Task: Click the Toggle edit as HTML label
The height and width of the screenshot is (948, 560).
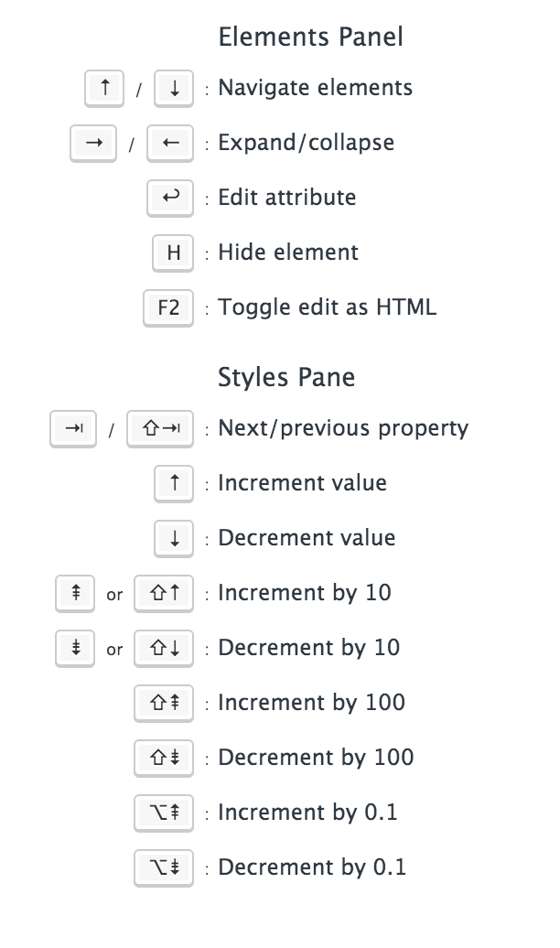Action: point(327,307)
